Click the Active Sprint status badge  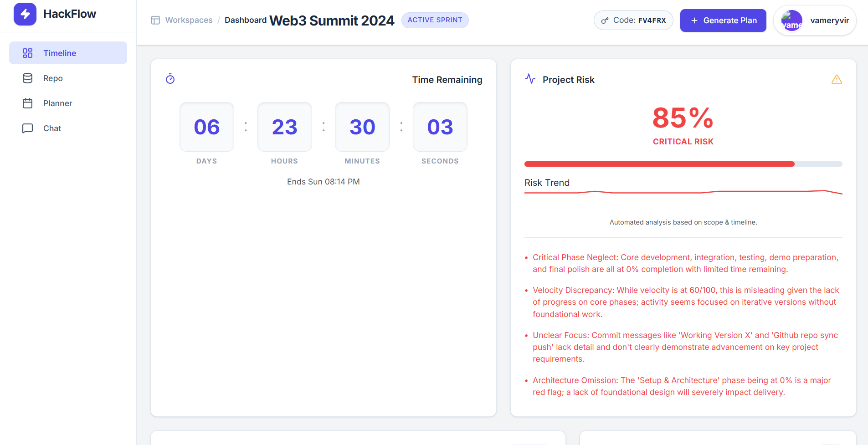point(435,20)
